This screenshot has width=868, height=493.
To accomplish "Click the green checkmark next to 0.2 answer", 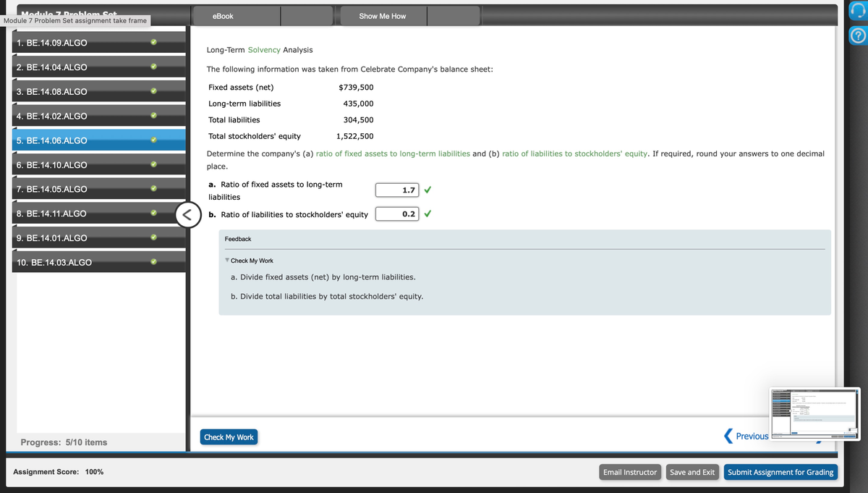I will click(x=428, y=214).
